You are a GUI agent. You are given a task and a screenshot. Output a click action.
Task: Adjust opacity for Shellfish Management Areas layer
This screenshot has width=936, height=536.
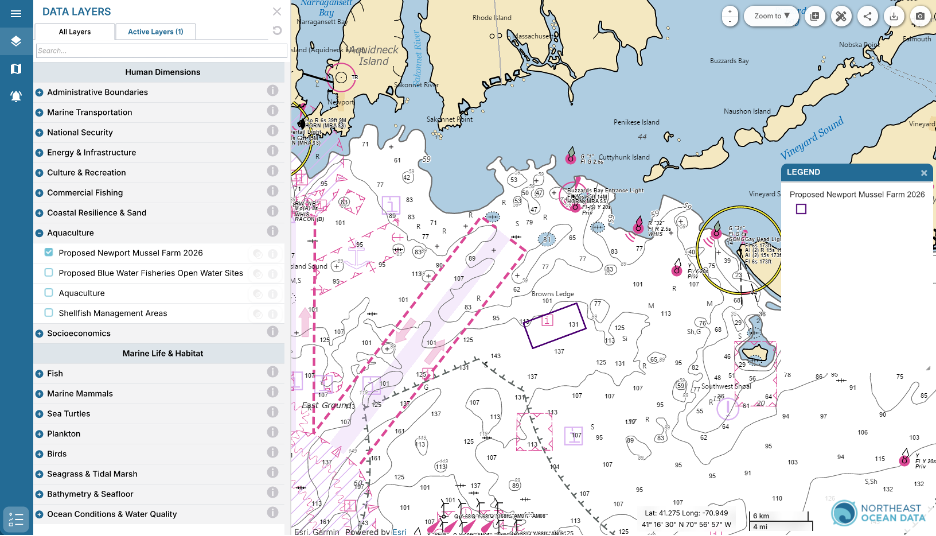point(258,314)
